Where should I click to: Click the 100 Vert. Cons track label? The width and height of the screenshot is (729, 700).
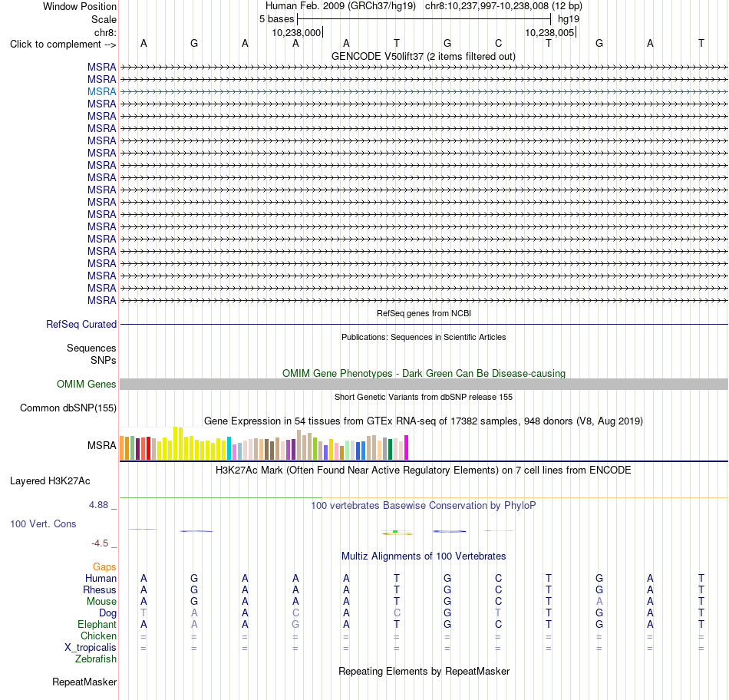click(x=43, y=524)
